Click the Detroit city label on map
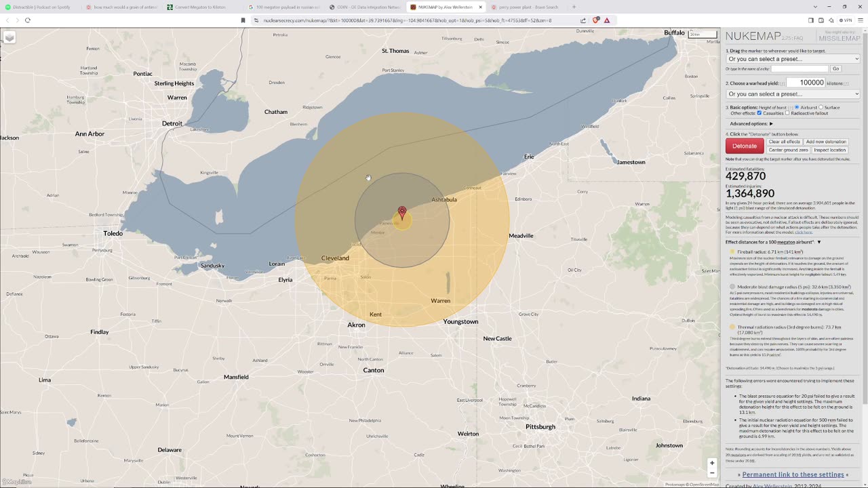The width and height of the screenshot is (868, 488). point(172,123)
